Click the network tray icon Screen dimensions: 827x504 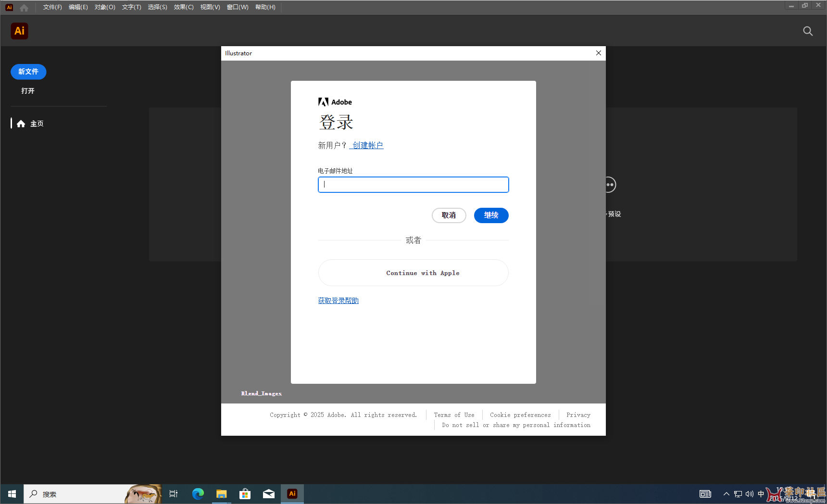point(738,494)
